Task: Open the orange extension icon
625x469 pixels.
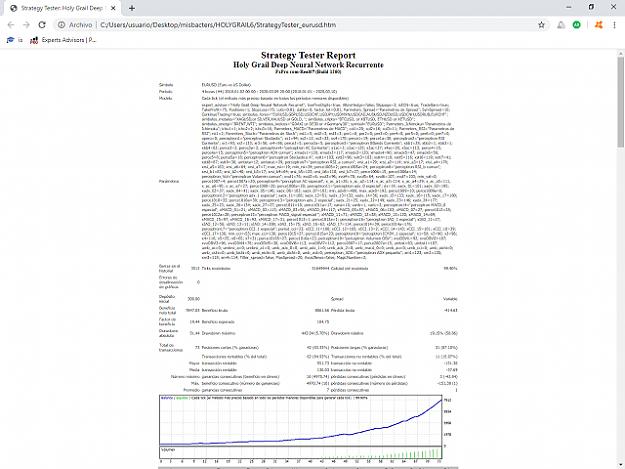Action: pyautogui.click(x=599, y=25)
